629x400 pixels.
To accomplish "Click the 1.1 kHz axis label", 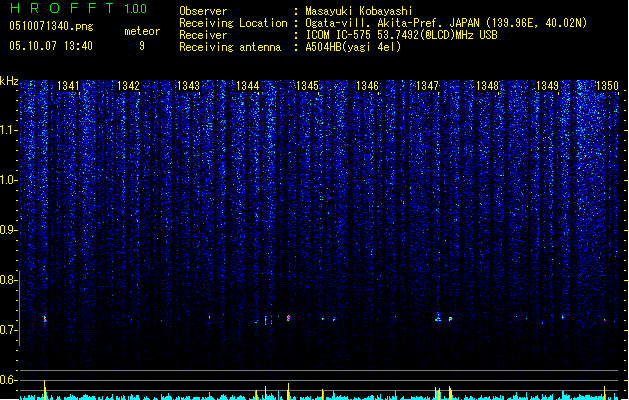I will [8, 130].
